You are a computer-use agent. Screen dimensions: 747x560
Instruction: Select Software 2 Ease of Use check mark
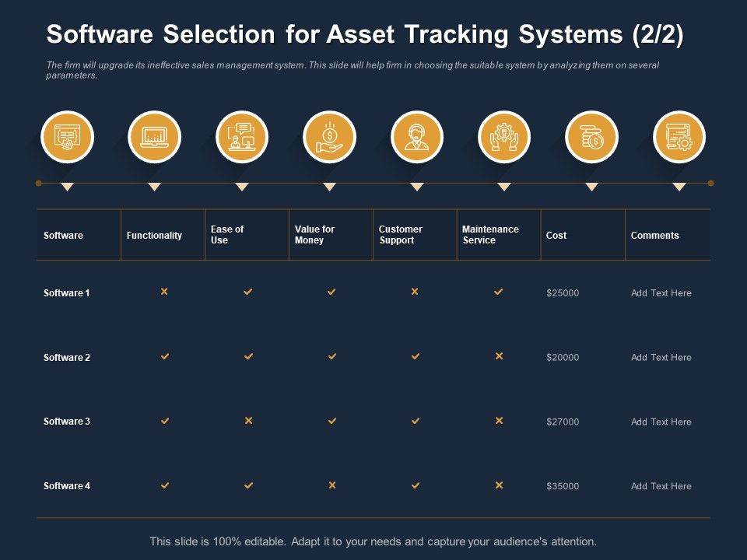(x=249, y=356)
